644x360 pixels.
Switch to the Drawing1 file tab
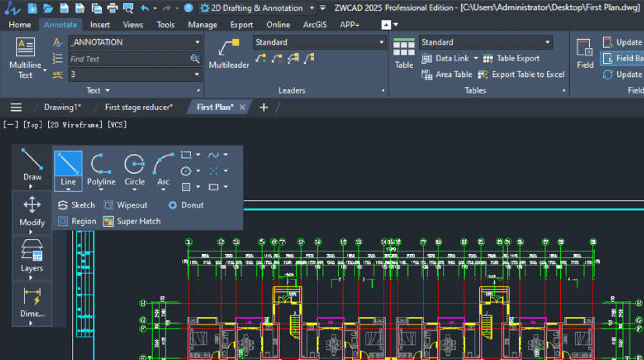(62, 107)
